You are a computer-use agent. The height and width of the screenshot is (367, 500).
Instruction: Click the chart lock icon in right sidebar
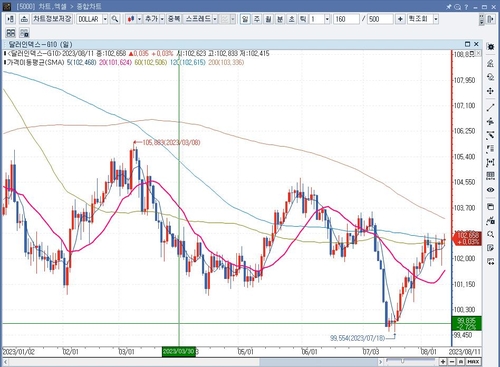(x=490, y=220)
